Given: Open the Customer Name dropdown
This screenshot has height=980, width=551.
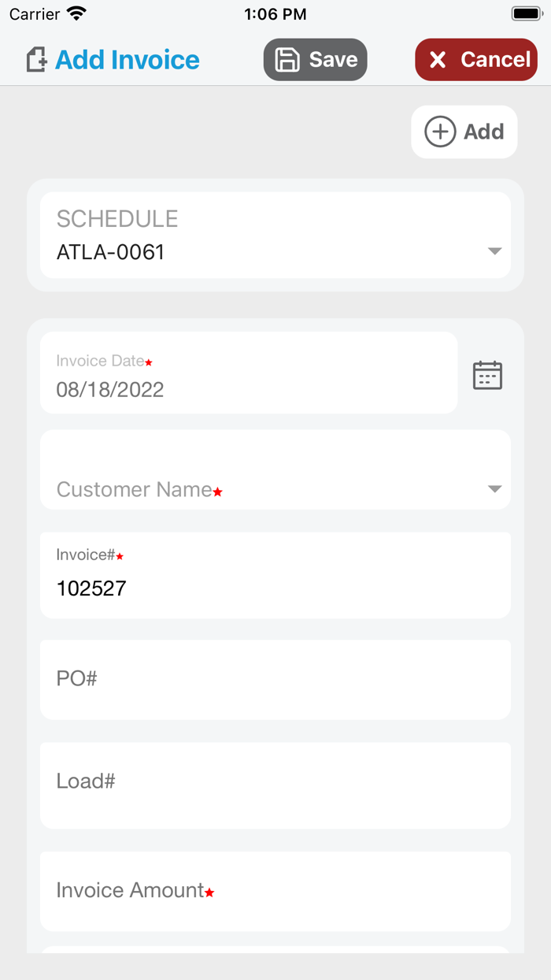Looking at the screenshot, I should [275, 470].
